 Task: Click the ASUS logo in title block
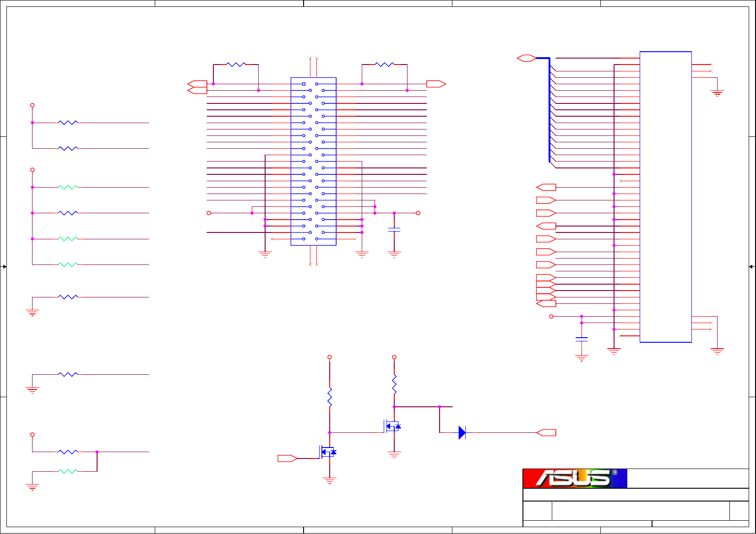(575, 478)
